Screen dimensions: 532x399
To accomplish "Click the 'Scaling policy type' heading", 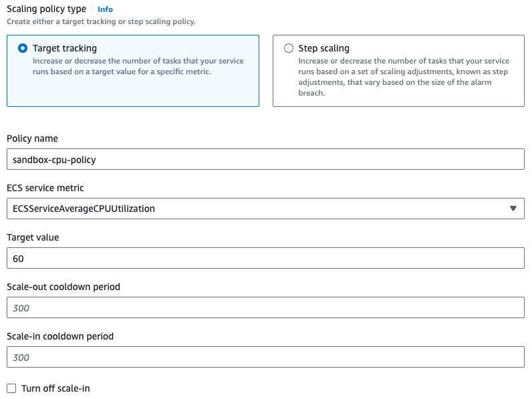I will tap(46, 9).
